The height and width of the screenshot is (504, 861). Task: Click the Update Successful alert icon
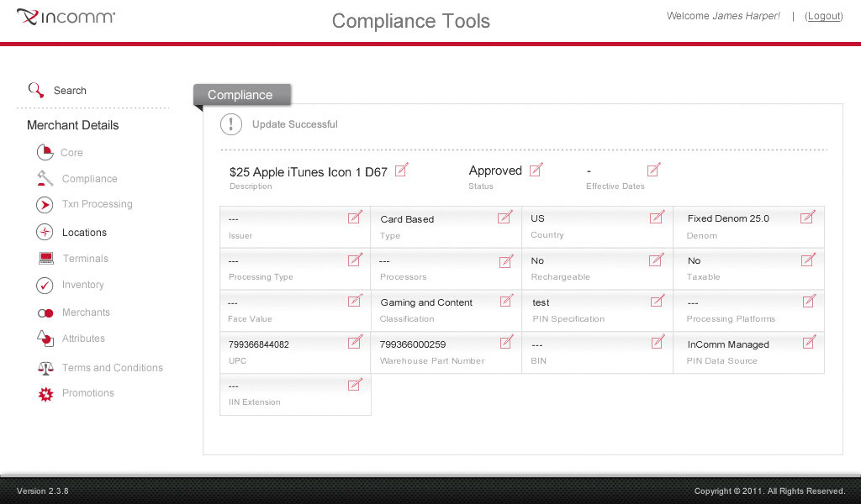coord(231,124)
